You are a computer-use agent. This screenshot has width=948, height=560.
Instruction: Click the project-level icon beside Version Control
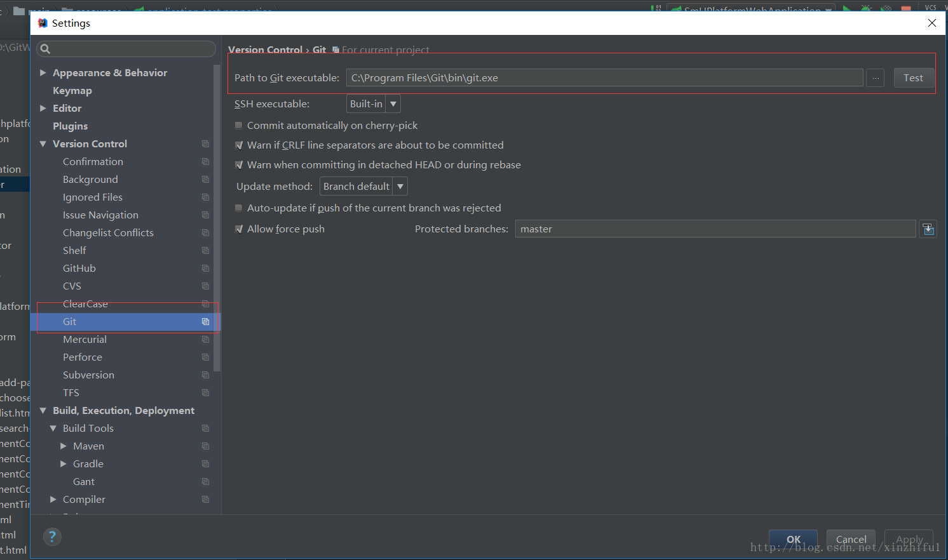click(205, 144)
